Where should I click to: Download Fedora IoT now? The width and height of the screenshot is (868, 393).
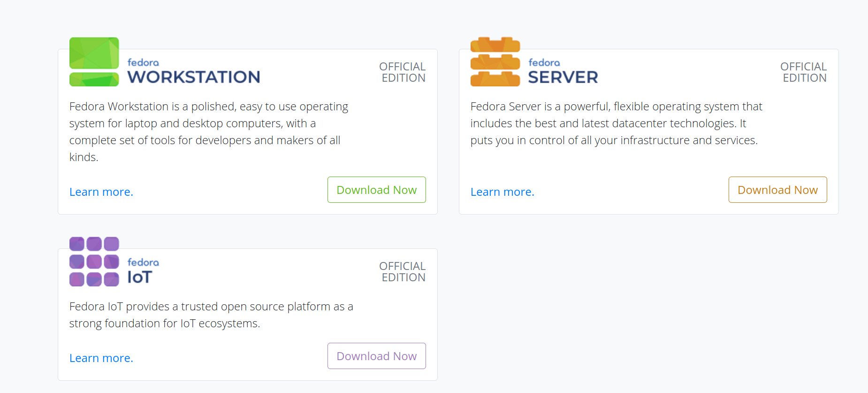[377, 356]
